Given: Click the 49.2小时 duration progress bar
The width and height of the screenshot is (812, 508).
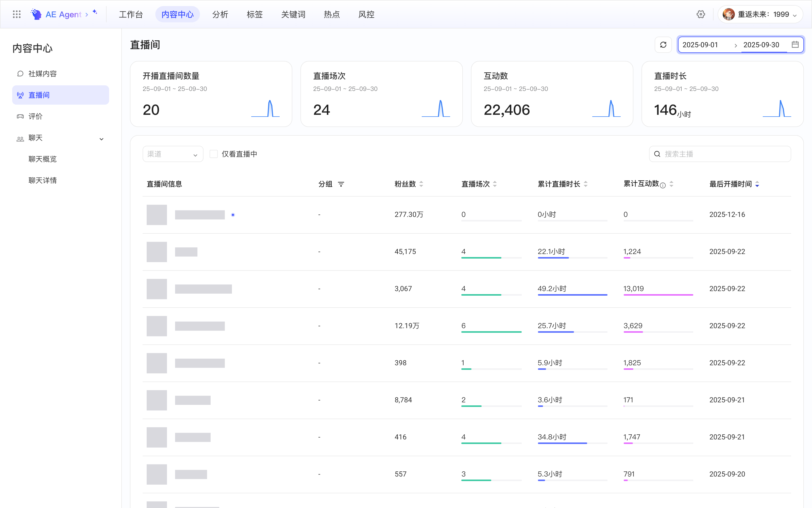Looking at the screenshot, I should point(572,295).
